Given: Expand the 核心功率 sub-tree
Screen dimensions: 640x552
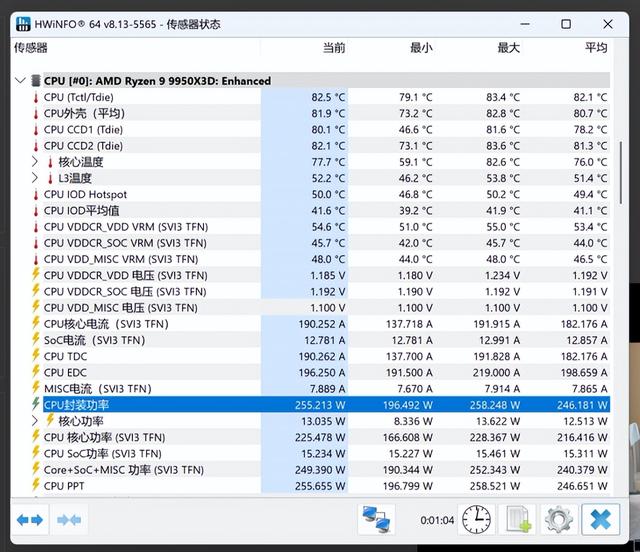Looking at the screenshot, I should point(35,421).
